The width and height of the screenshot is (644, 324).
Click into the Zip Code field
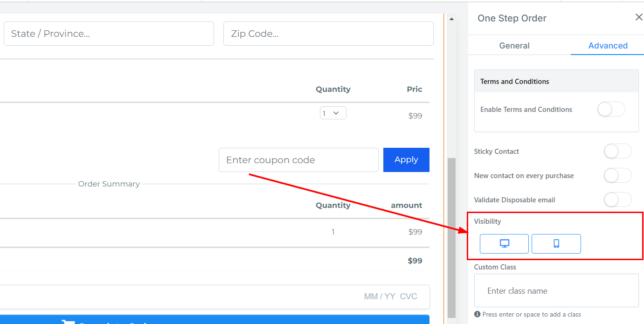(328, 34)
